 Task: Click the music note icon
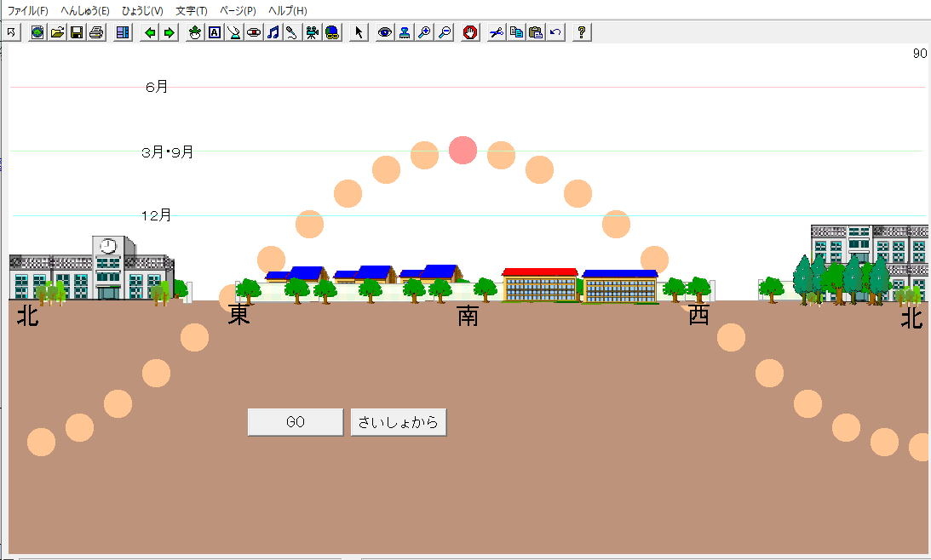(273, 32)
